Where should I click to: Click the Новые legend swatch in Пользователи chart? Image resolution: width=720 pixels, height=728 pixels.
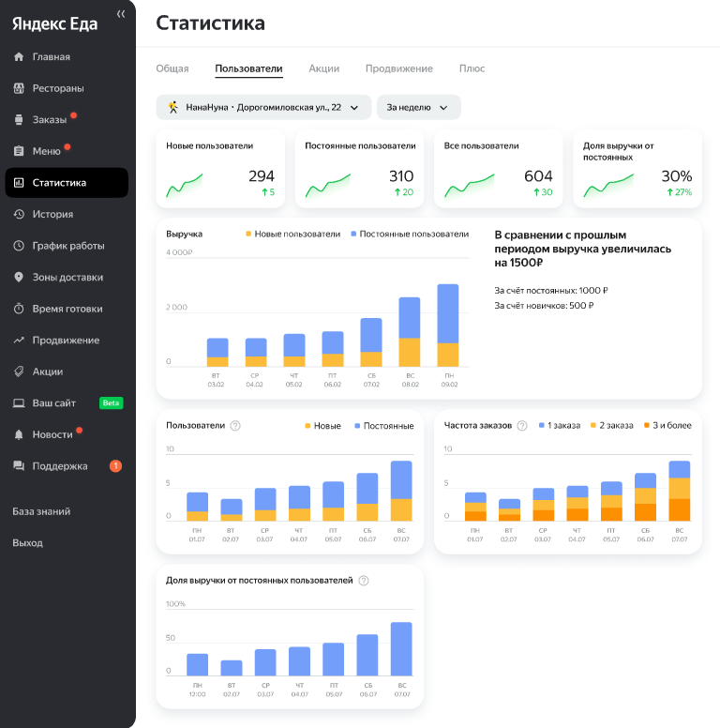click(307, 426)
